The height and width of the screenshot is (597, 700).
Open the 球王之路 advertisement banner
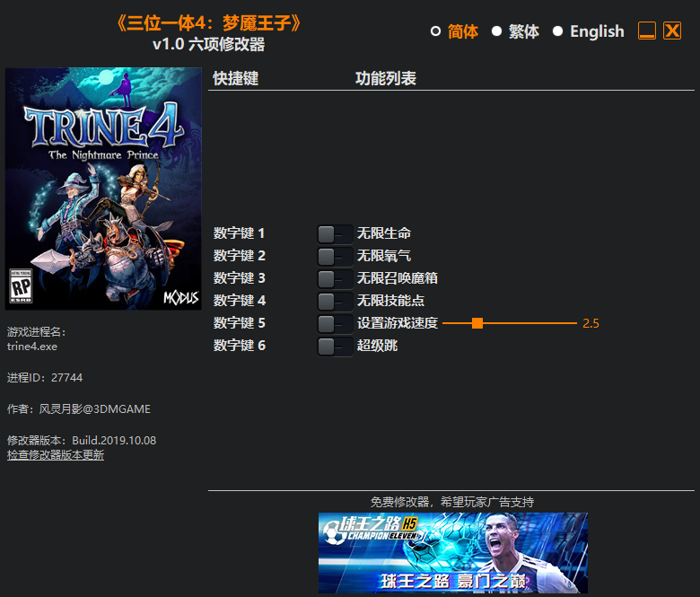(452, 553)
